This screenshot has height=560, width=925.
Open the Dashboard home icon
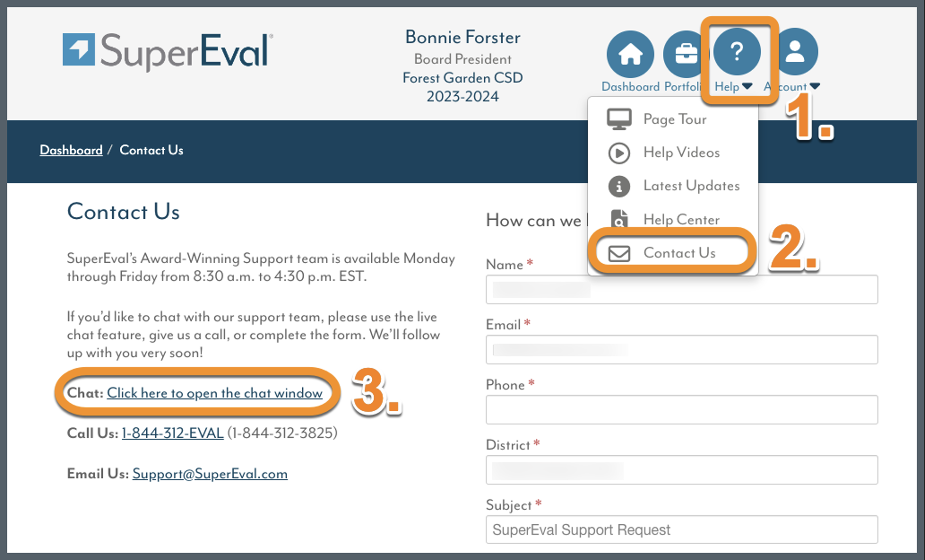point(630,54)
